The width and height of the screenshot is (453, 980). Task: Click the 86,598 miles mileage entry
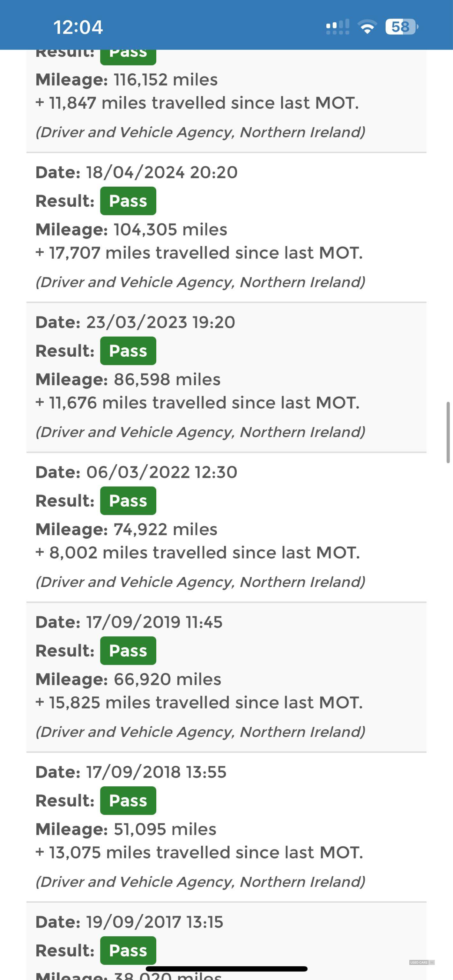click(x=167, y=380)
